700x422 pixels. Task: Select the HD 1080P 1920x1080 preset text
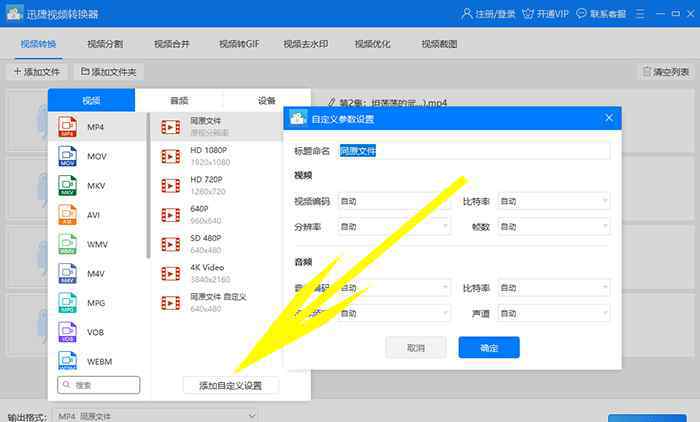(210, 156)
